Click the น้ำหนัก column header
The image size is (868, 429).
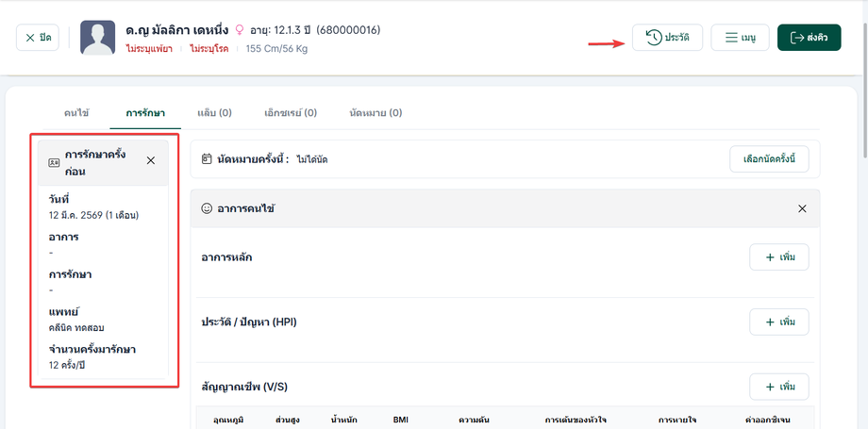tap(343, 421)
